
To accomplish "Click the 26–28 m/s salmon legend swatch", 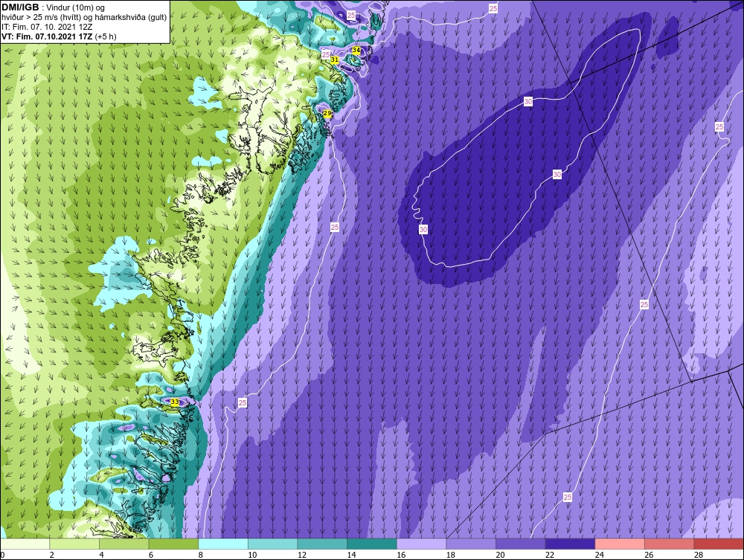I will pos(670,544).
